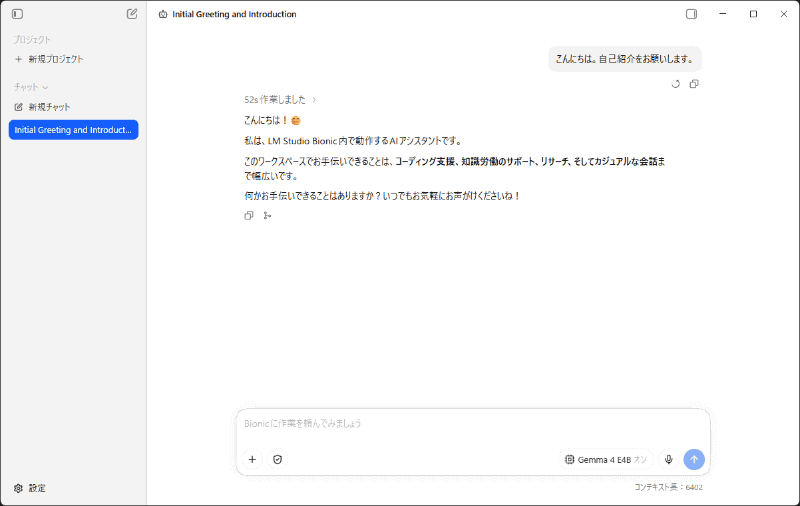Click the shield permissions icon in input box
This screenshot has height=506, width=800.
[278, 460]
